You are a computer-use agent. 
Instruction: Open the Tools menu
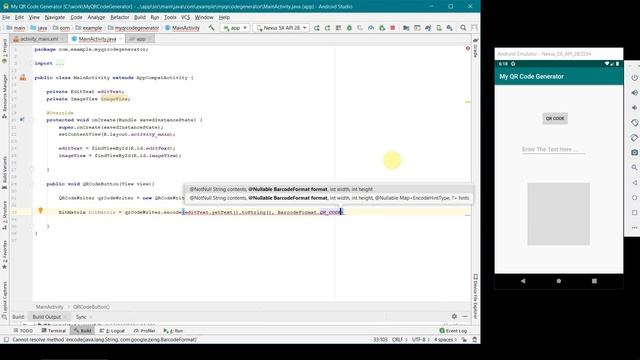170,17
